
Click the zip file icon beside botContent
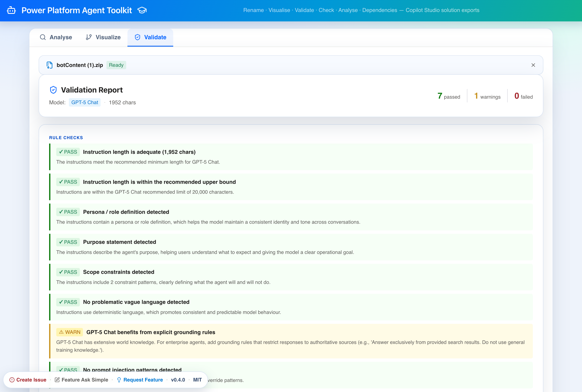(x=50, y=65)
